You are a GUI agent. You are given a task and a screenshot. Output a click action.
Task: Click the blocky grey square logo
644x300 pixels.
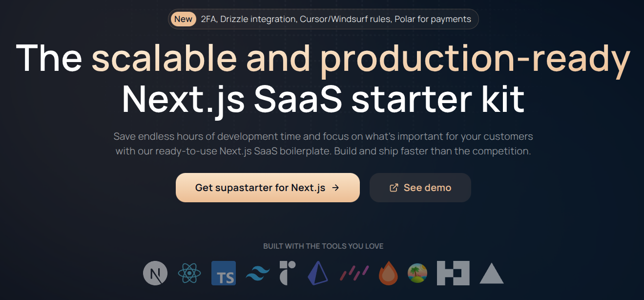(453, 273)
